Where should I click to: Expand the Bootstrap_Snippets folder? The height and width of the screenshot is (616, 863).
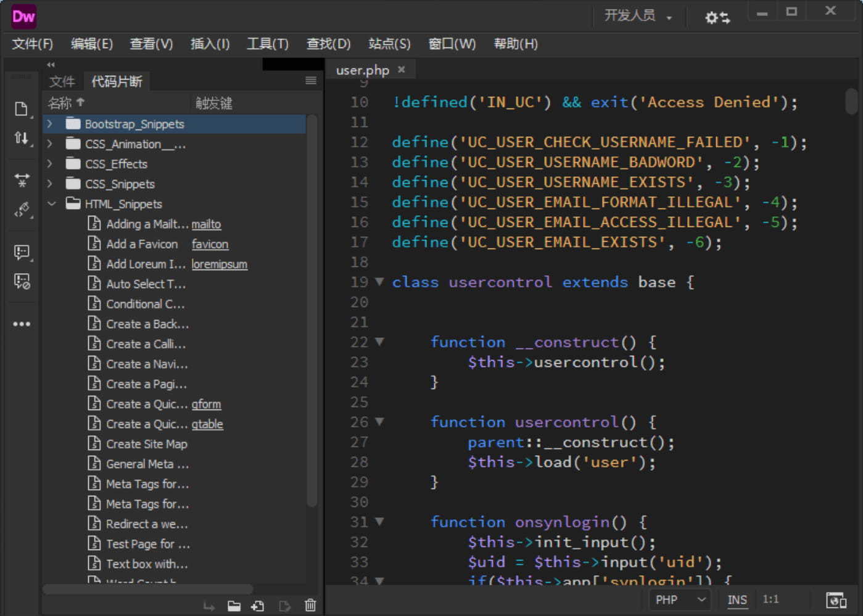pyautogui.click(x=50, y=124)
